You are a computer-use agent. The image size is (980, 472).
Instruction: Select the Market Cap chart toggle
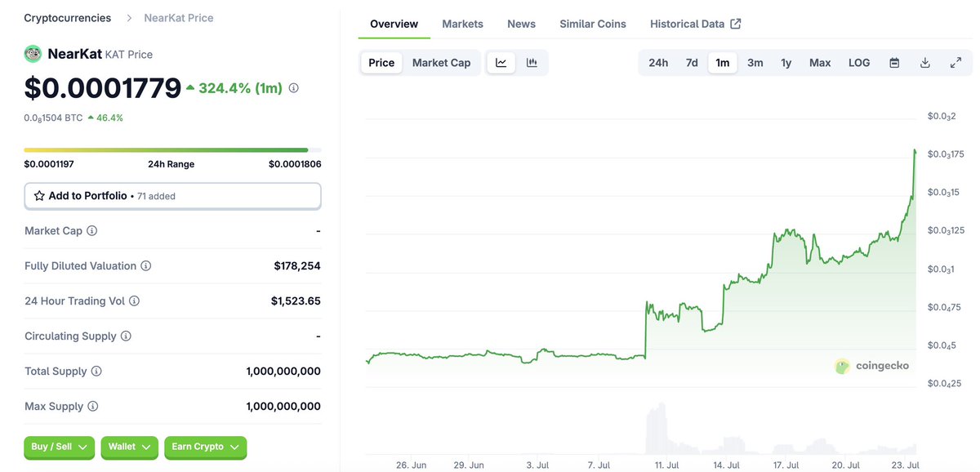tap(441, 63)
